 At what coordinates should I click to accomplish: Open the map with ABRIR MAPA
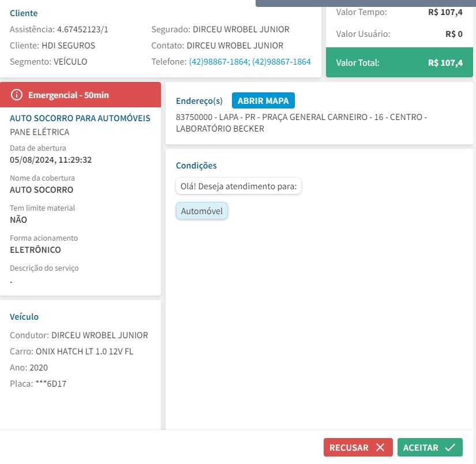(263, 100)
